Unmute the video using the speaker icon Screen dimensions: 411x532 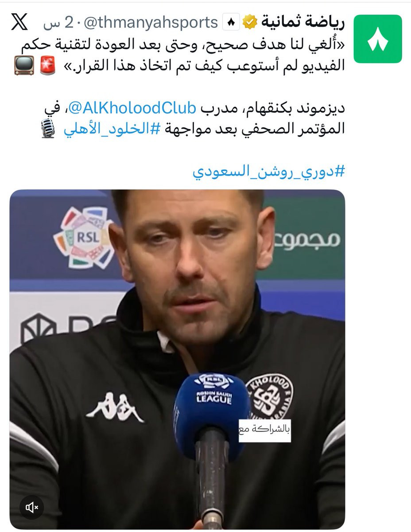point(31,508)
